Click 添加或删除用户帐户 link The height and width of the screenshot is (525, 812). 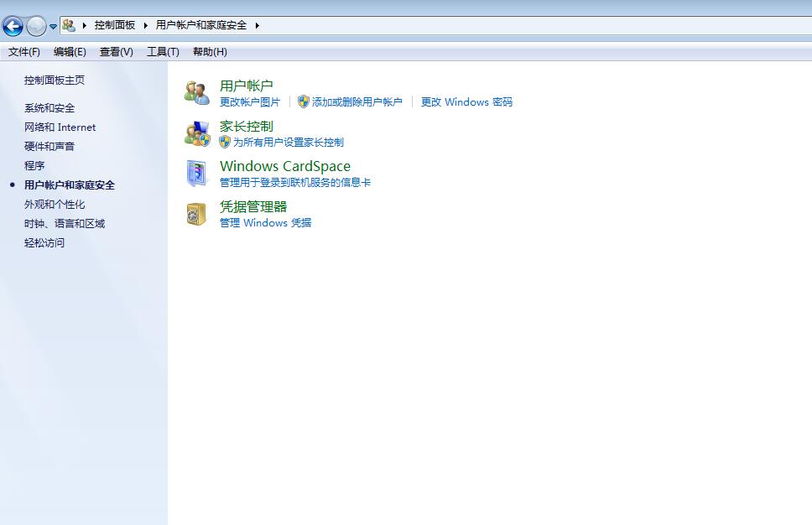tap(357, 102)
